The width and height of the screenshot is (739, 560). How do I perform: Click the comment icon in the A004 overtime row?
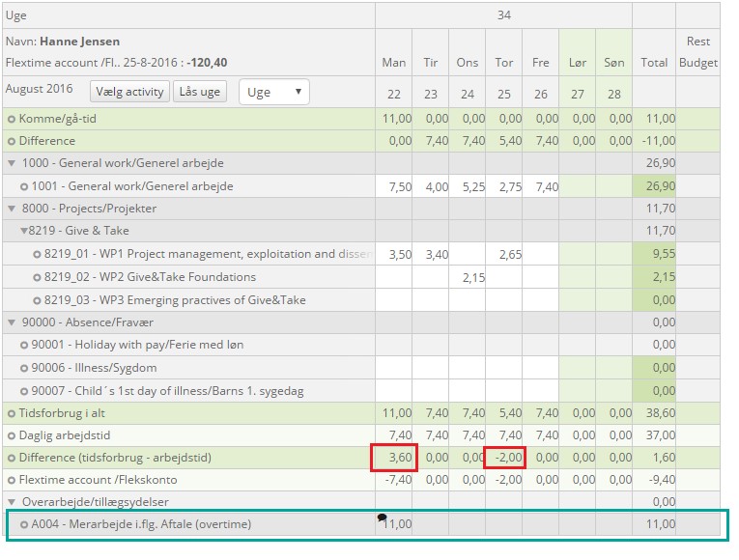[382, 518]
